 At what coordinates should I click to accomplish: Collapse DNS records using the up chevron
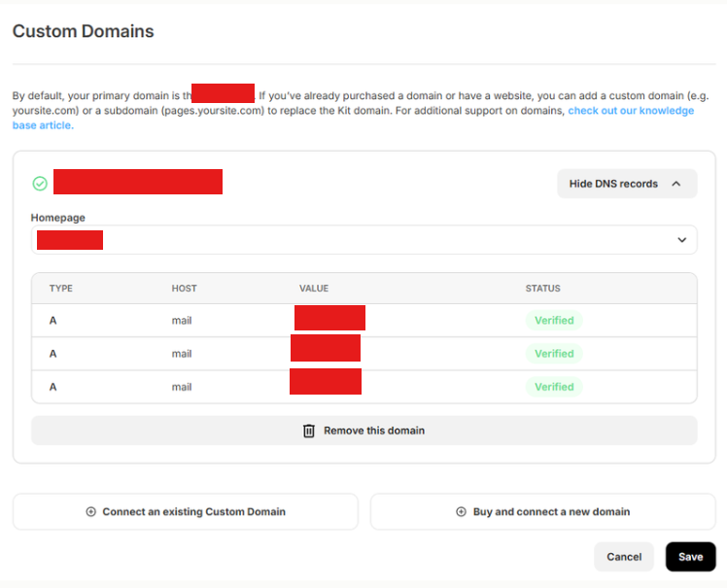click(676, 184)
